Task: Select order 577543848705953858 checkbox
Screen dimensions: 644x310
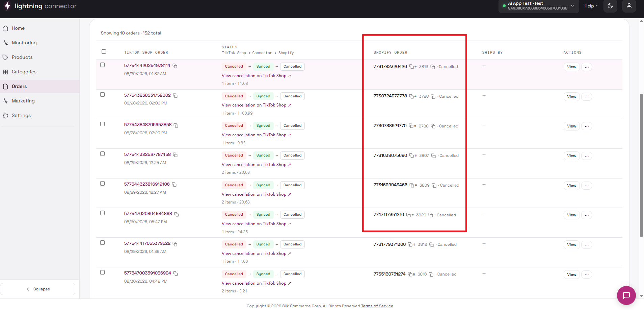Action: pyautogui.click(x=103, y=124)
